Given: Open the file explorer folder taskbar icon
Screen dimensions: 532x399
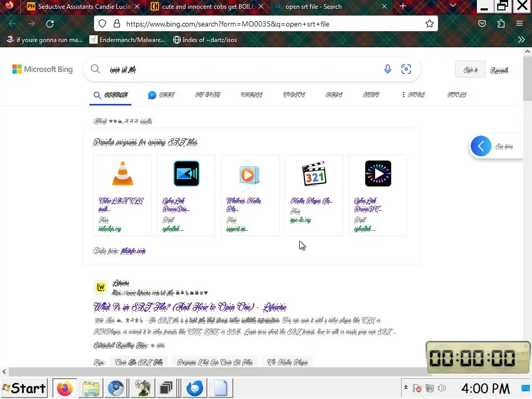Looking at the screenshot, I should [x=90, y=388].
